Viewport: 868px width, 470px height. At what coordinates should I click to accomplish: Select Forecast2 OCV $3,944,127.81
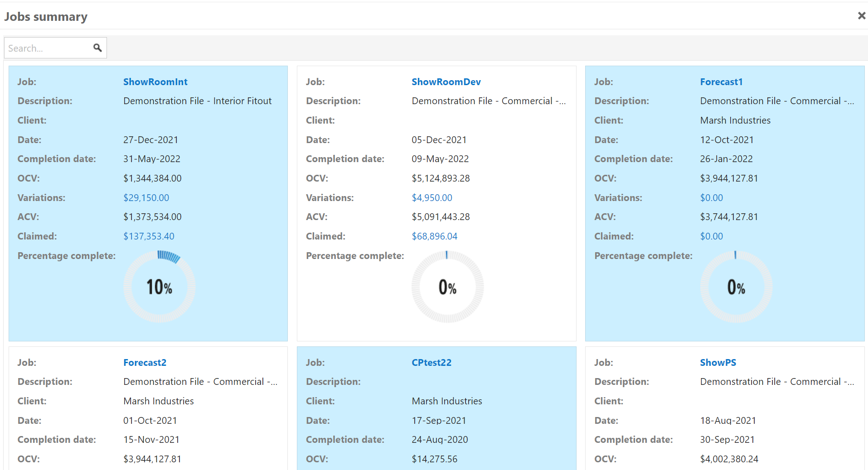(152, 459)
